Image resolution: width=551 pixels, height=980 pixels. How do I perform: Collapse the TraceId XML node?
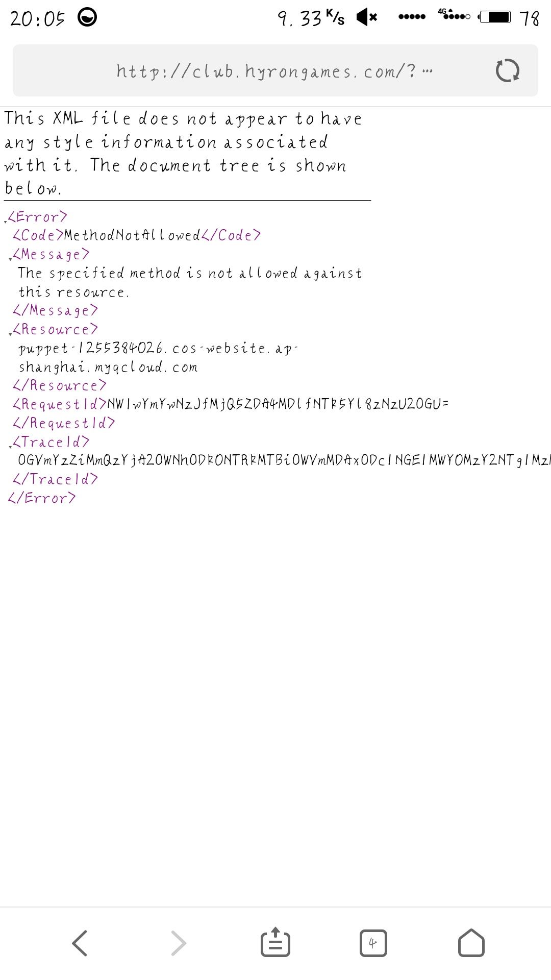(10, 446)
